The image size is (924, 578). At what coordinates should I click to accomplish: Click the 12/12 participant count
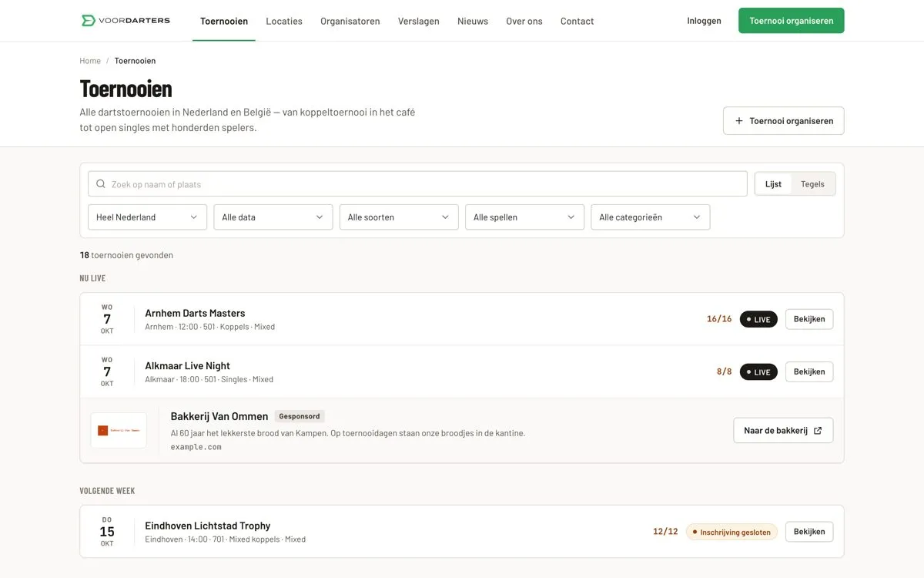pyautogui.click(x=665, y=532)
